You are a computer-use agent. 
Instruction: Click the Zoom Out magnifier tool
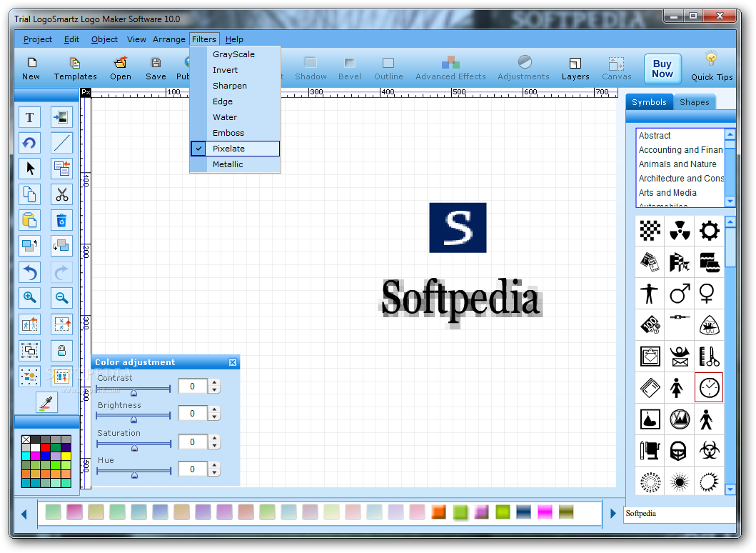(61, 298)
